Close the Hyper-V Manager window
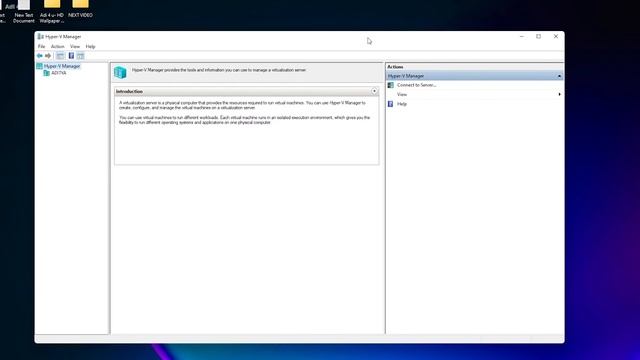The width and height of the screenshot is (640, 360). pyautogui.click(x=556, y=36)
